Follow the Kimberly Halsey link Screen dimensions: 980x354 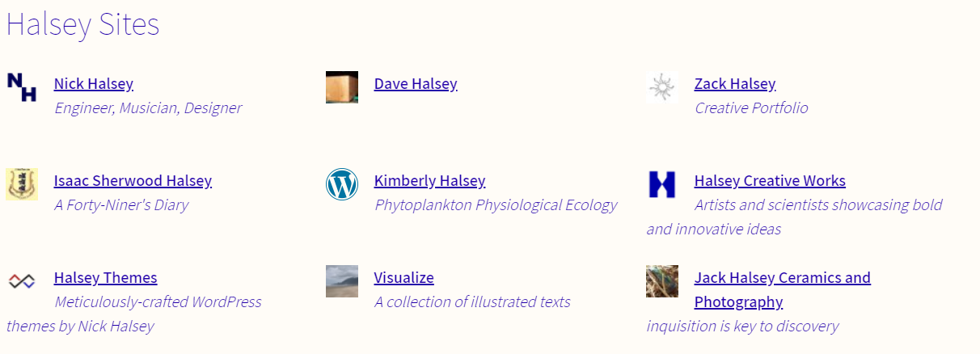point(430,180)
